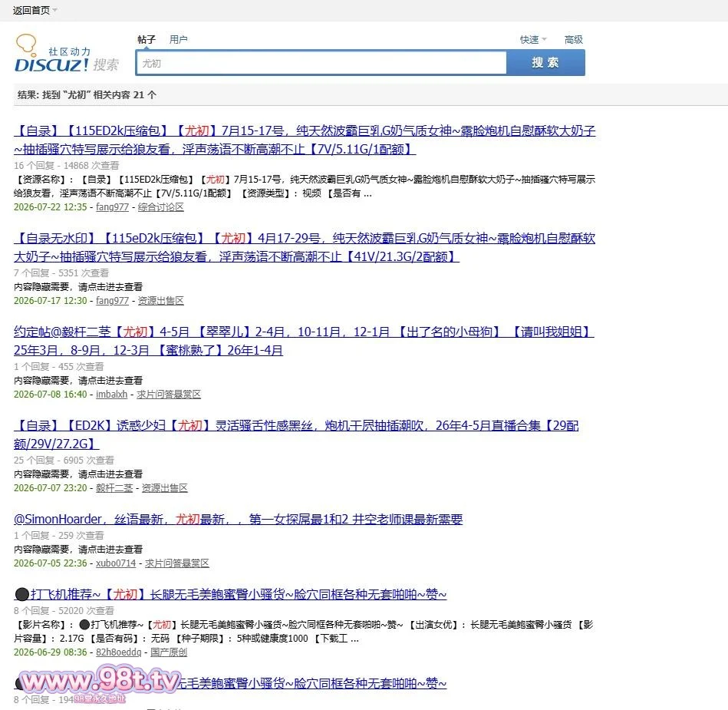Open the 高级 advanced search link
Screen dimensions: 728x710
tap(573, 40)
